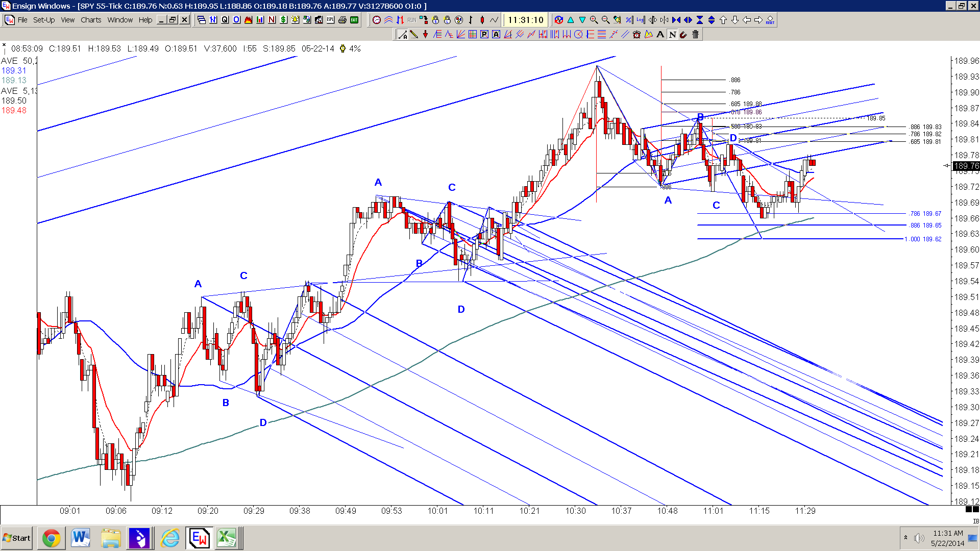Image resolution: width=980 pixels, height=551 pixels.
Task: Toggle the percent scale button
Action: (629, 20)
